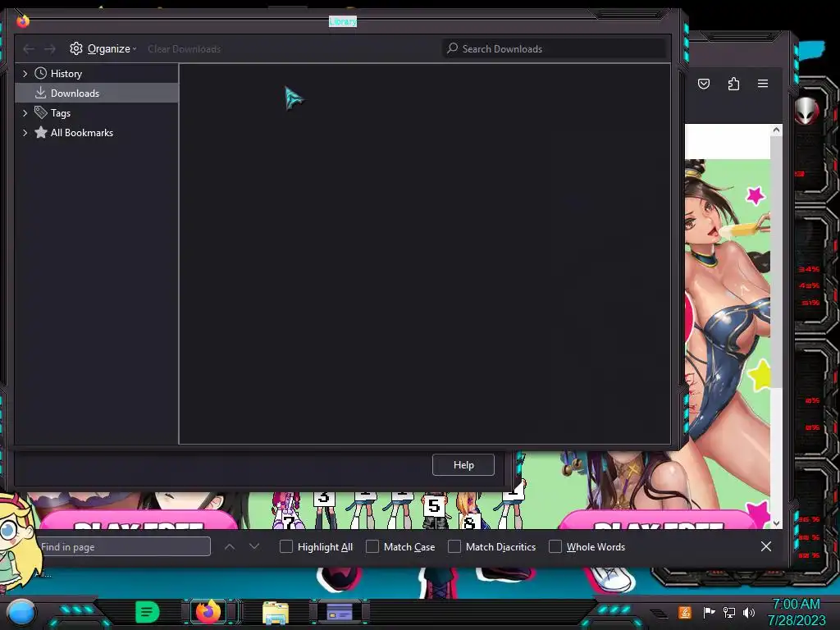Select History in the Library sidebar
840x630 pixels.
(x=66, y=73)
